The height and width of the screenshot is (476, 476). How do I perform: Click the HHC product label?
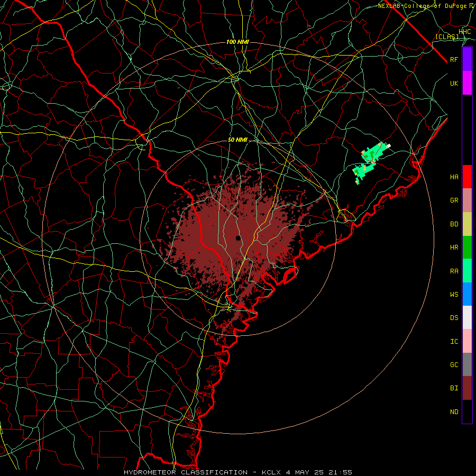[464, 32]
